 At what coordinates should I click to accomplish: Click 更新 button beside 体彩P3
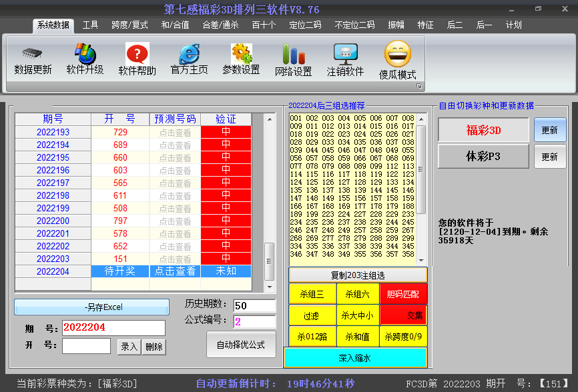tap(549, 157)
